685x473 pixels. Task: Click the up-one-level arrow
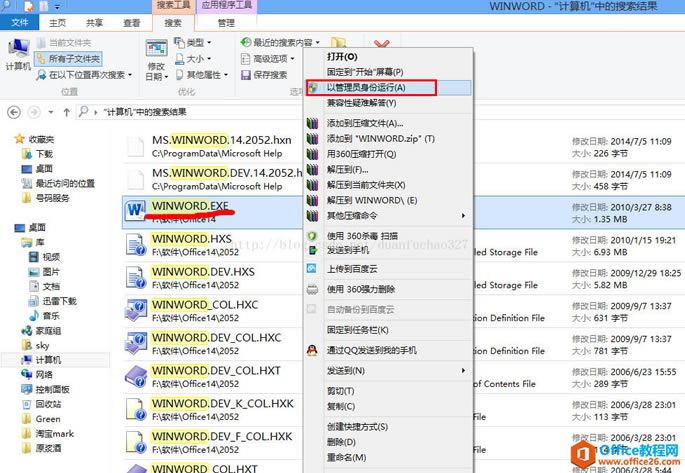click(x=66, y=112)
